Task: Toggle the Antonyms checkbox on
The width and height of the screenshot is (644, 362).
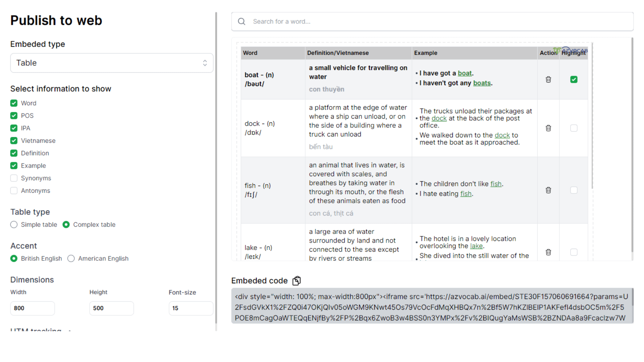Action: click(14, 190)
